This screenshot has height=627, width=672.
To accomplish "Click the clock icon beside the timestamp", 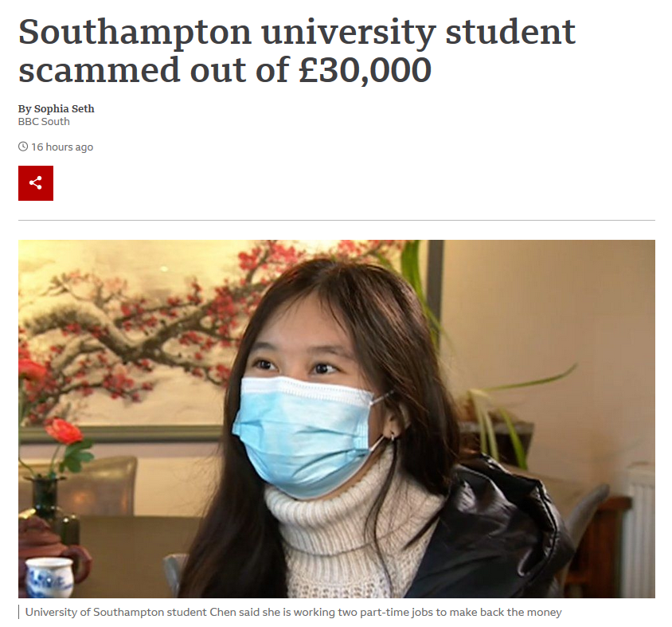I will 23,147.
